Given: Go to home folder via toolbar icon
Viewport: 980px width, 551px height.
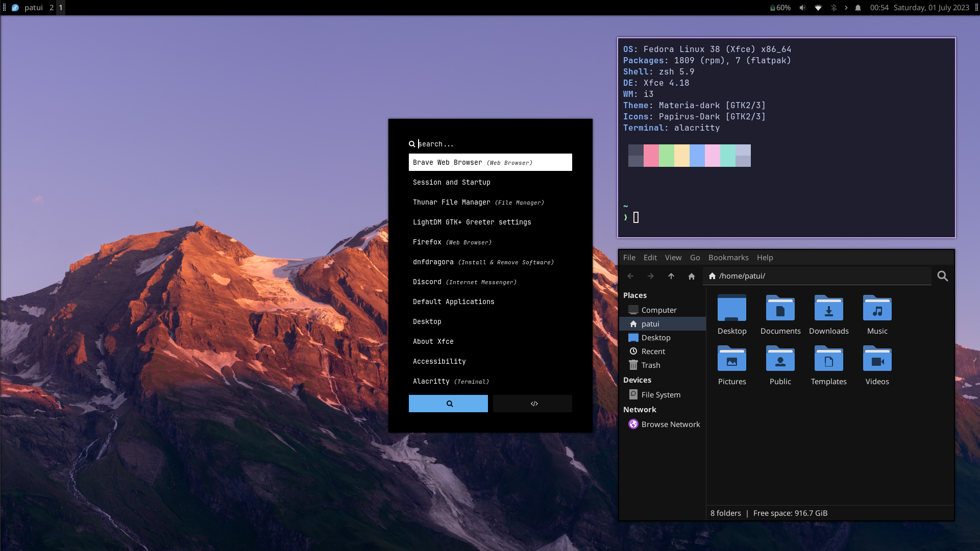Looking at the screenshot, I should click(691, 276).
